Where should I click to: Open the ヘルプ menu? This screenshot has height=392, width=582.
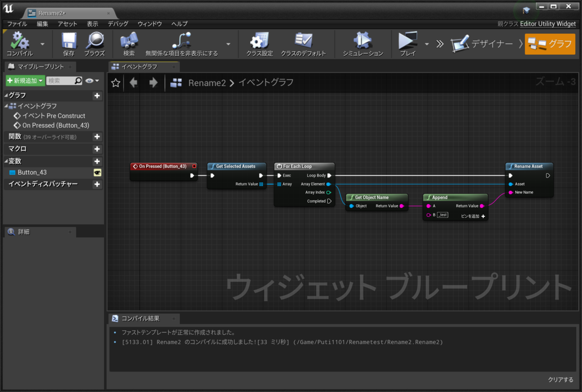point(179,24)
